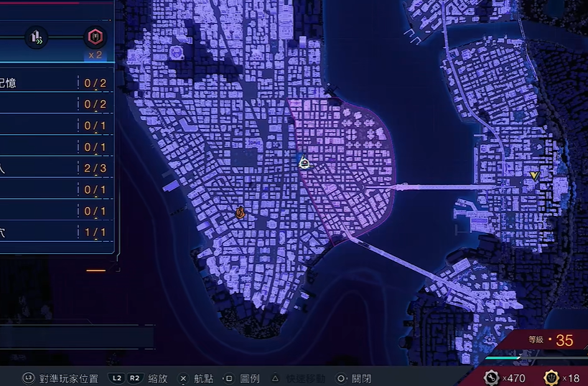Click the red hexagon reward token icon
The height and width of the screenshot is (386, 588).
95,37
